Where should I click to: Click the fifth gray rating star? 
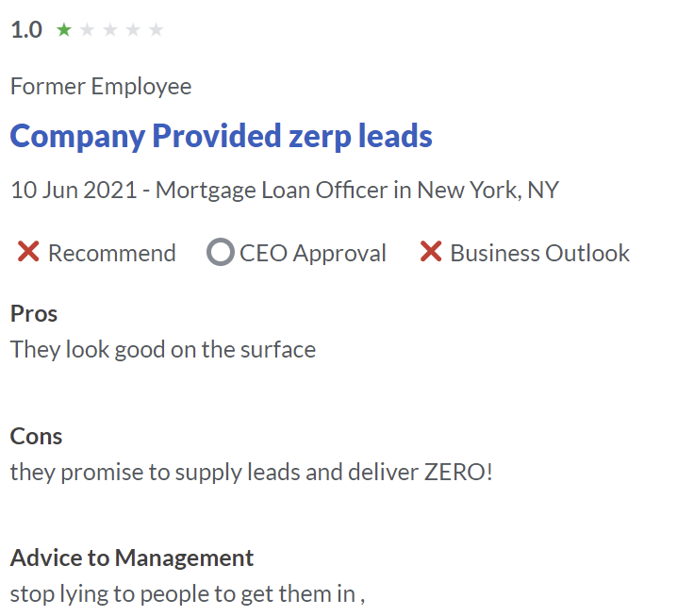click(x=156, y=30)
